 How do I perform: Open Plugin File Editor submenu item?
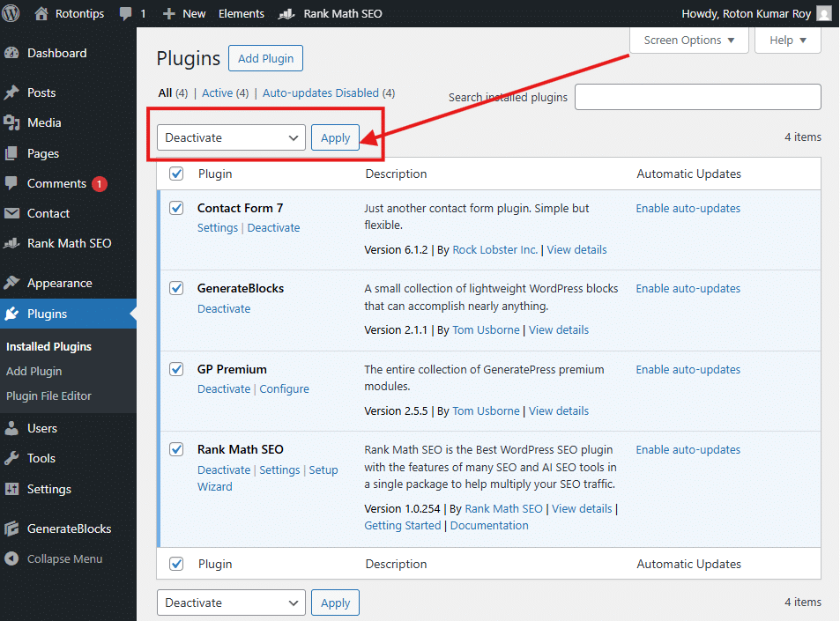48,396
